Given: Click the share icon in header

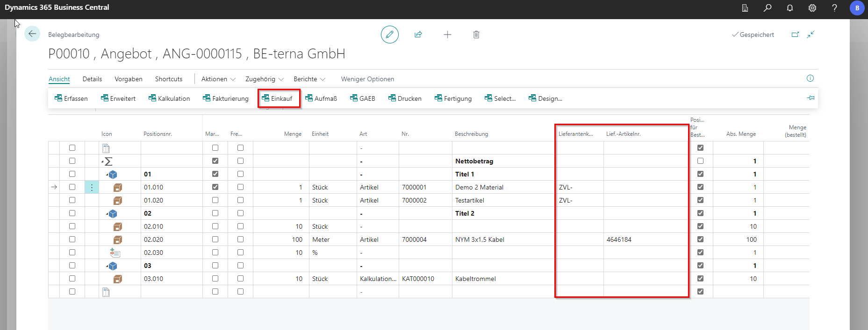Looking at the screenshot, I should point(418,35).
